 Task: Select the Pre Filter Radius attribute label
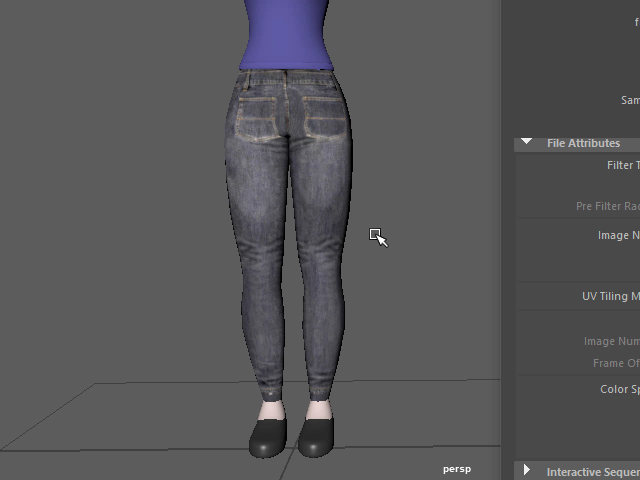pos(607,206)
